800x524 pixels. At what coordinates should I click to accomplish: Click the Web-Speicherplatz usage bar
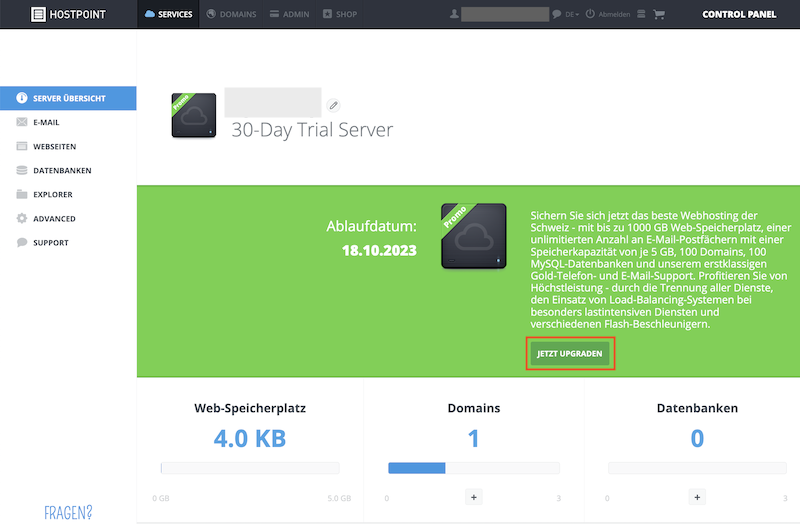tap(250, 468)
